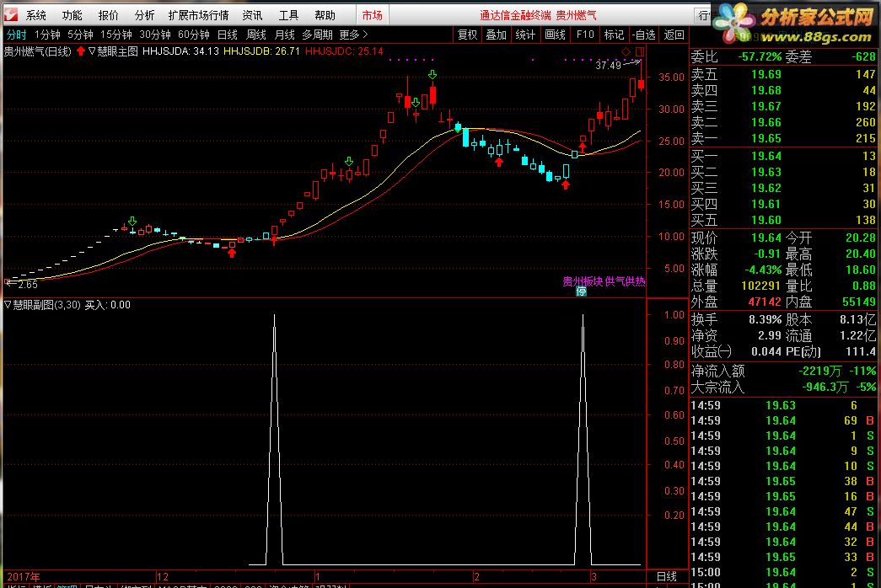This screenshot has width=881, height=588.
Task: Open the 帮助 menu
Action: point(325,15)
